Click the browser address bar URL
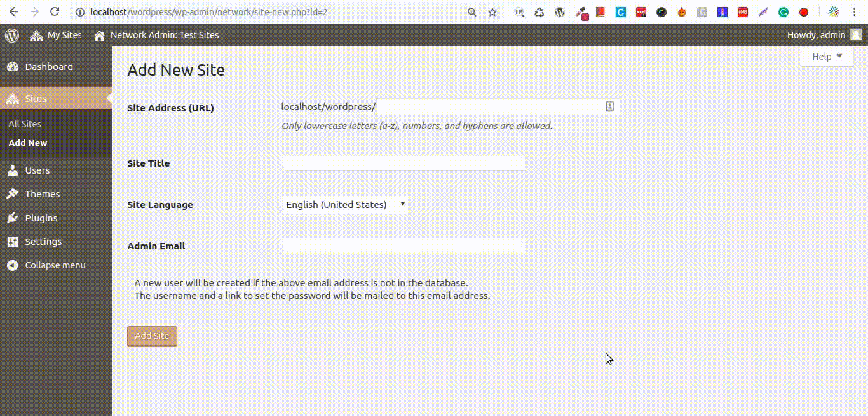868x416 pixels. tap(209, 12)
